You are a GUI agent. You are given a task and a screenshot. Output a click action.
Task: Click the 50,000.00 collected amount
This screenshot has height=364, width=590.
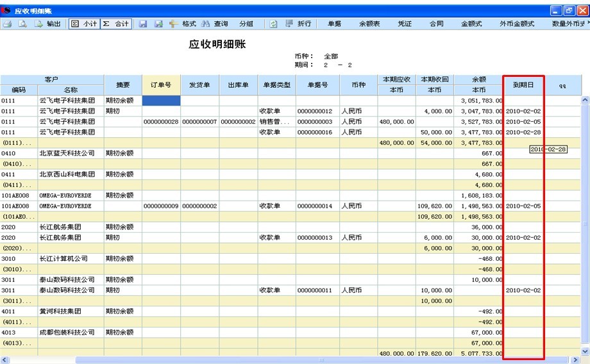[x=436, y=132]
